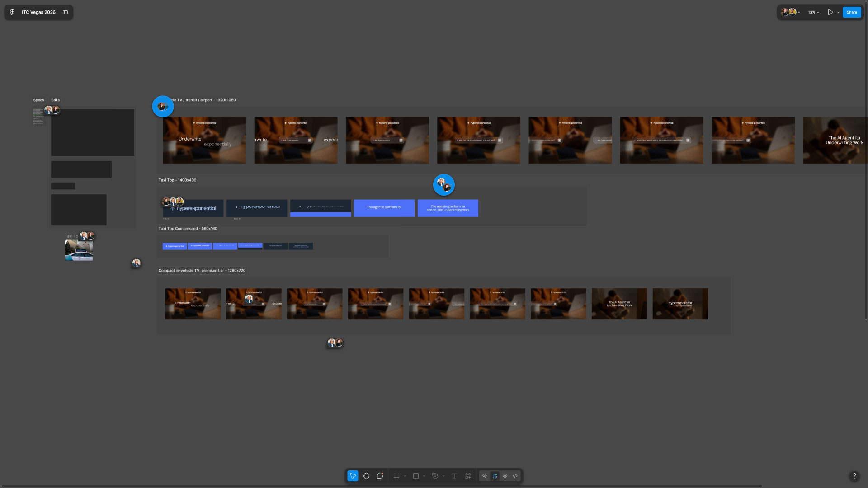Click the Present play button
The height and width of the screenshot is (488, 868).
[x=830, y=12]
